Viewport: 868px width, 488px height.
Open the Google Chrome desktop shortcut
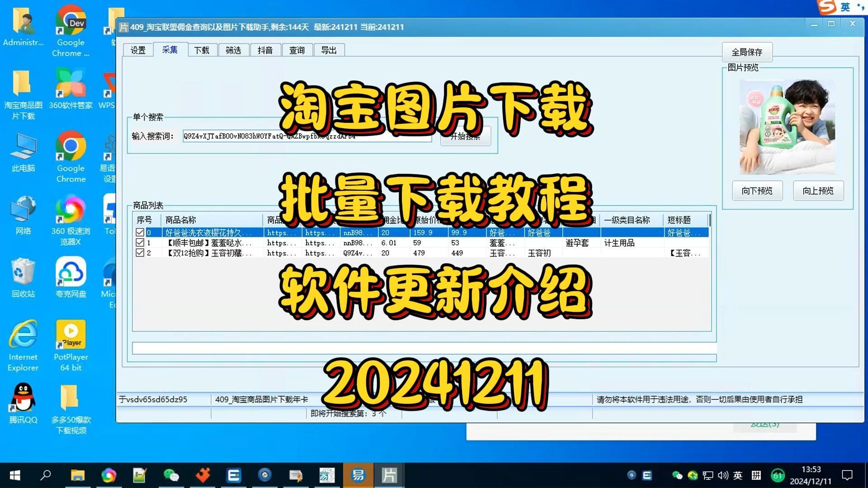pyautogui.click(x=71, y=157)
